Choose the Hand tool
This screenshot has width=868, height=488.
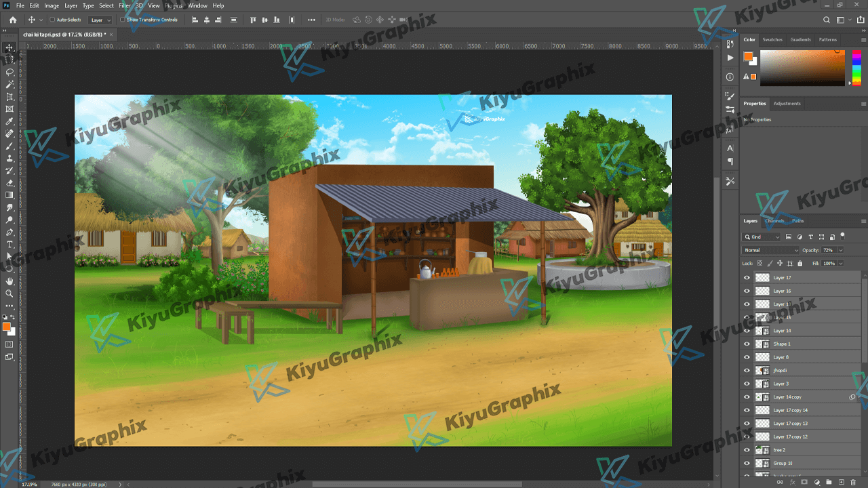[9, 281]
